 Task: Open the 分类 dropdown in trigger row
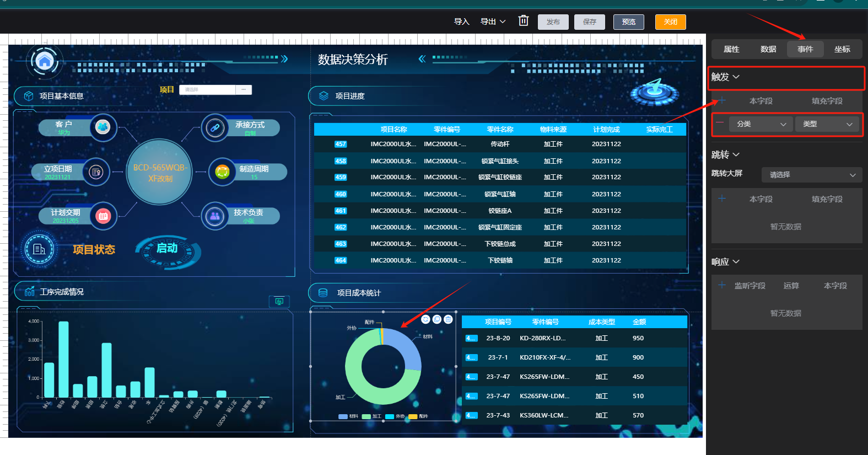761,124
